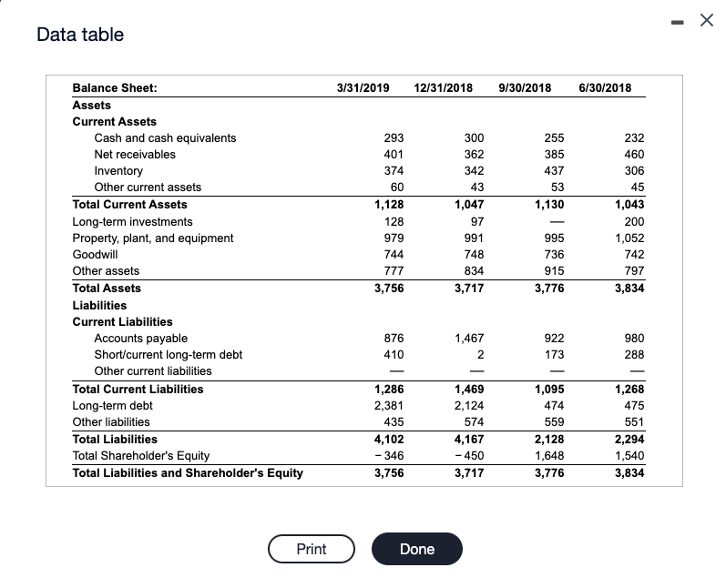
Task: Select the 12/31/2018 column header
Action: pos(443,88)
